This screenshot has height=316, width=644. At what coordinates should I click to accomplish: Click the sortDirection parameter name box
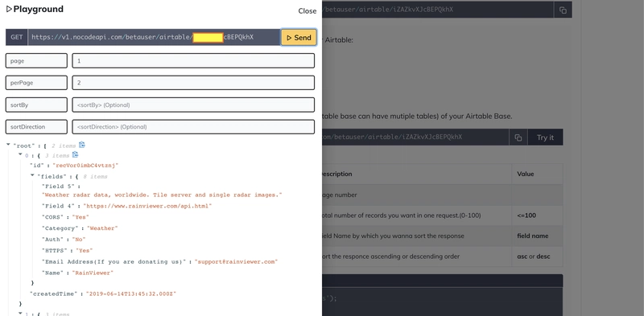[x=36, y=127]
